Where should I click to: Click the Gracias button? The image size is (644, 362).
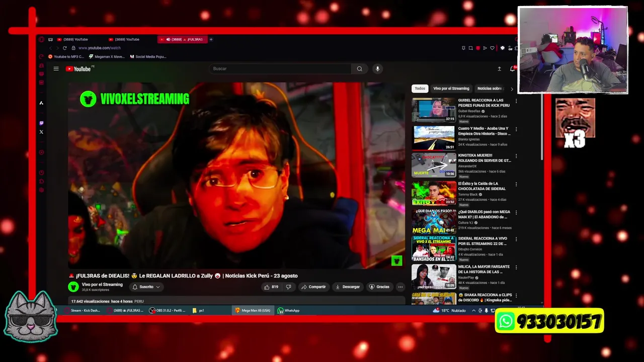coord(379,287)
